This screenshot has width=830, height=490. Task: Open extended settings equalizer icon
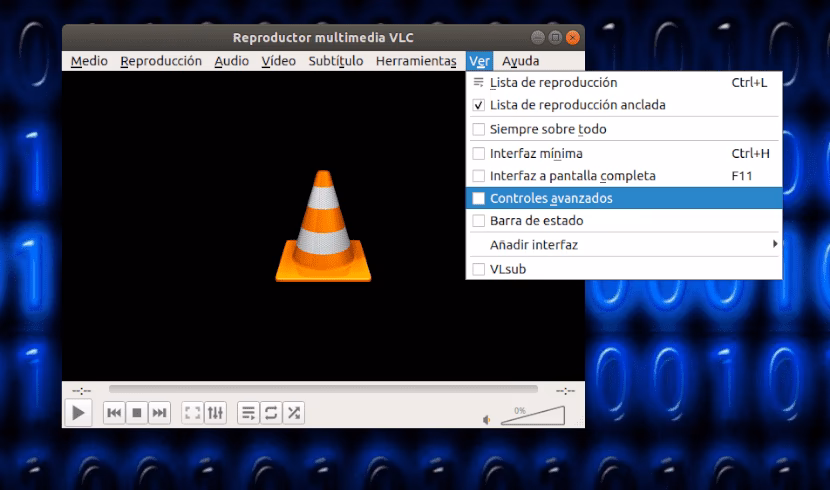coord(215,413)
